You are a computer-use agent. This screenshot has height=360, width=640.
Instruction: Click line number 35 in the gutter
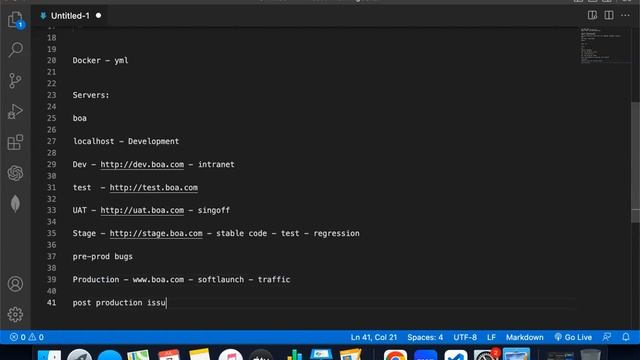point(51,233)
